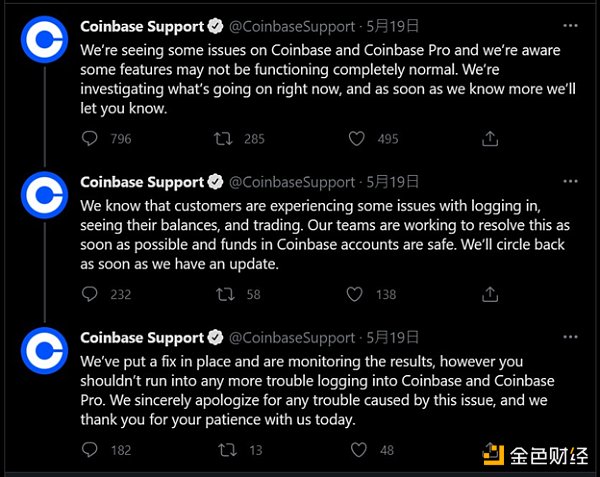Retweet the tweet with 58 retweets
Viewport: 600px width, 477px height.
tap(224, 294)
